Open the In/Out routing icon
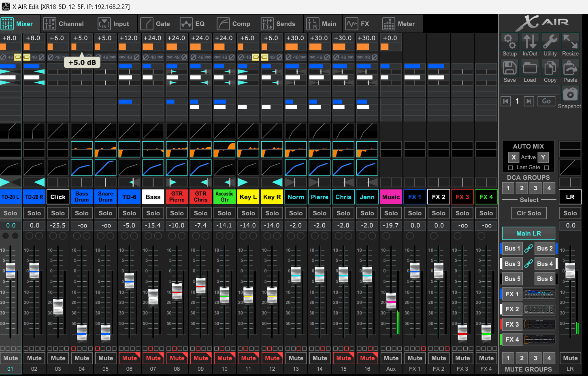The width and height of the screenshot is (588, 376). pyautogui.click(x=530, y=41)
